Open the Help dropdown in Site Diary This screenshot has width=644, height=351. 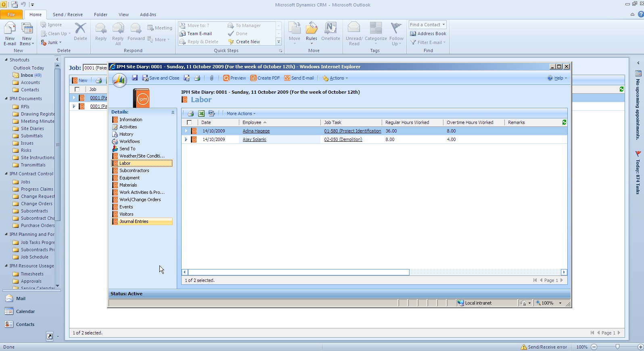tap(557, 78)
